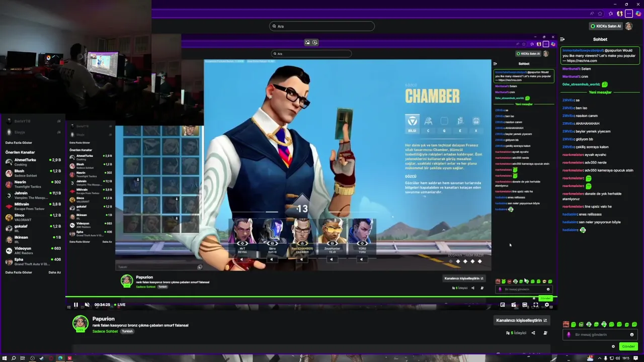The height and width of the screenshot is (362, 644).
Task: Click 0dw_streamhub_world username in chat
Action: click(x=581, y=84)
